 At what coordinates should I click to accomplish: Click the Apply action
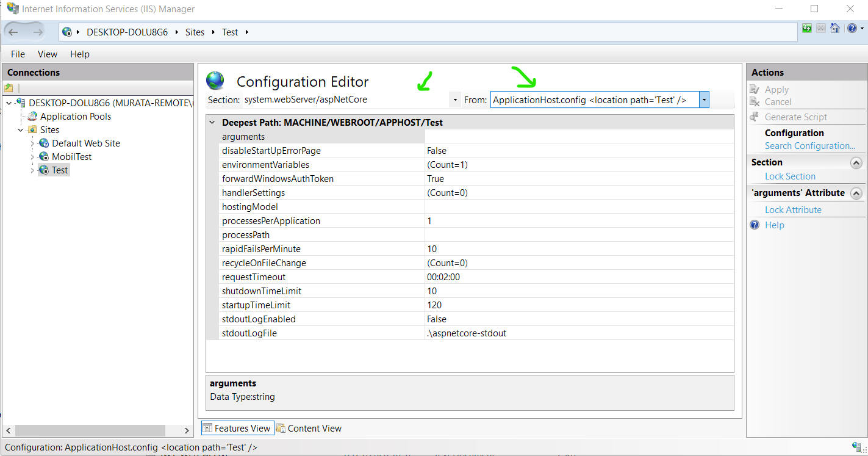coord(777,90)
